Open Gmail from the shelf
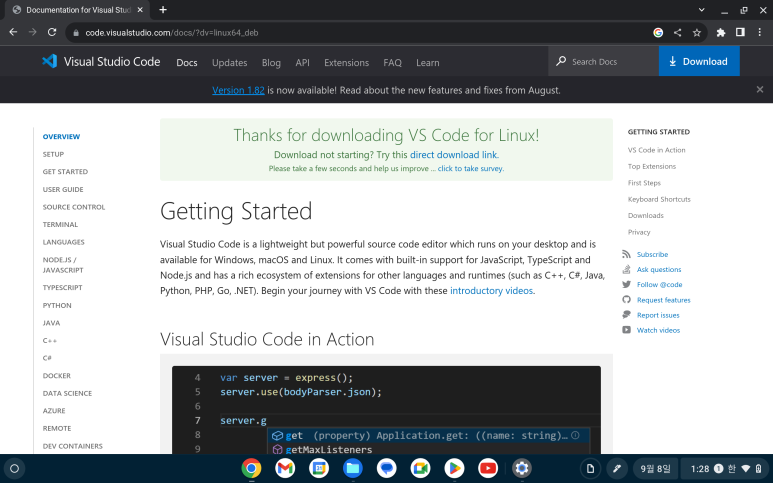 [x=285, y=468]
